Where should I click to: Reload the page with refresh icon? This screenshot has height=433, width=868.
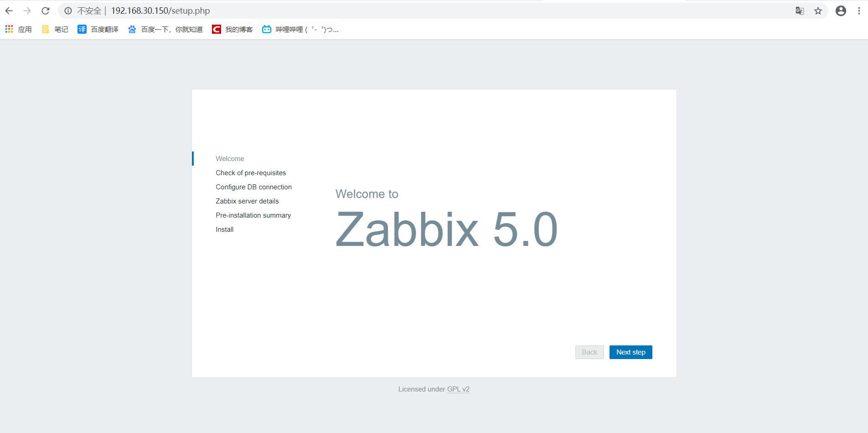coord(45,11)
